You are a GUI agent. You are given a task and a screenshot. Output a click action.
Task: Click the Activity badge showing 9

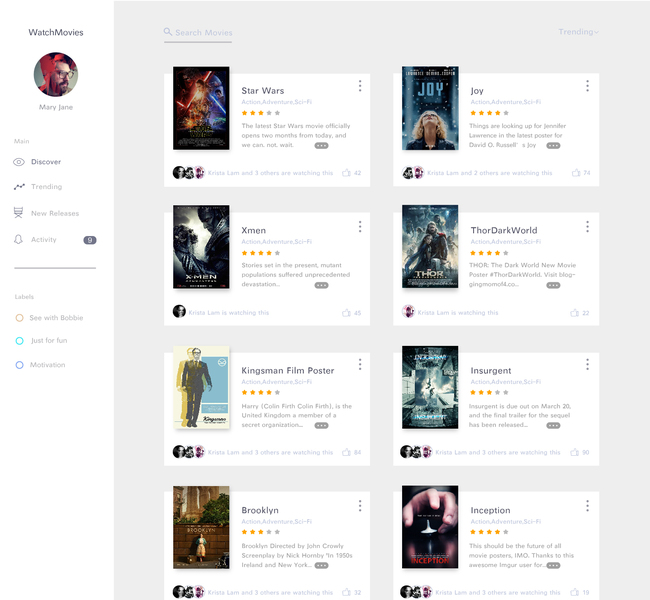pyautogui.click(x=90, y=240)
